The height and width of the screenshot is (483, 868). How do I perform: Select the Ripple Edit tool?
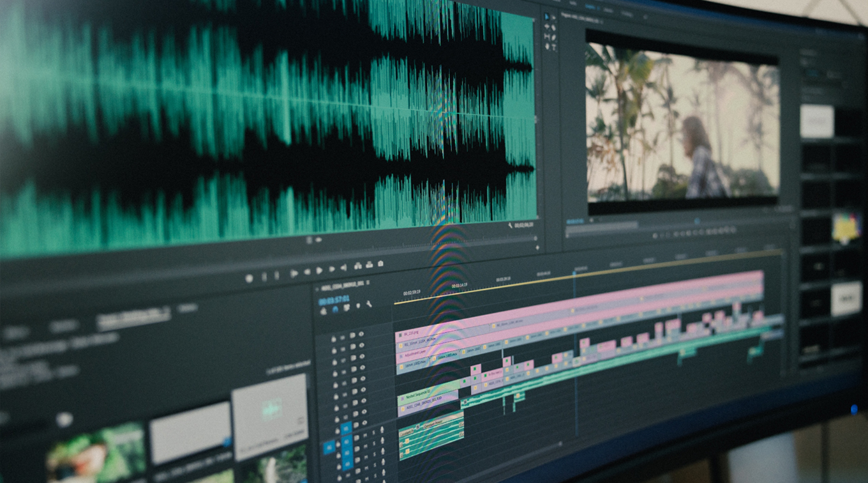point(547,26)
